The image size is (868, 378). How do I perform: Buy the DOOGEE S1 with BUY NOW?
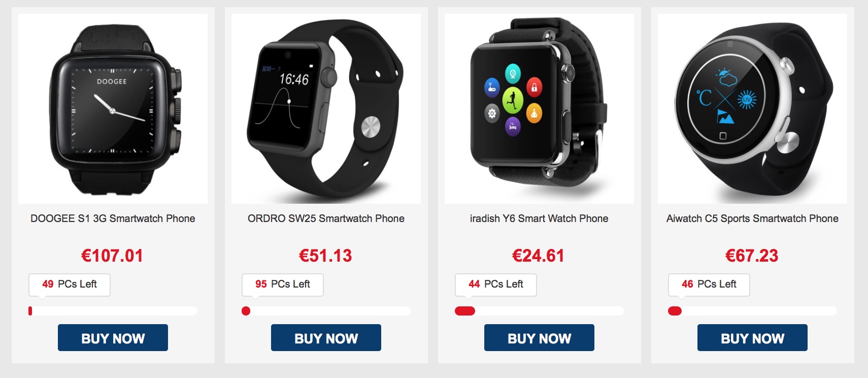coord(113,338)
